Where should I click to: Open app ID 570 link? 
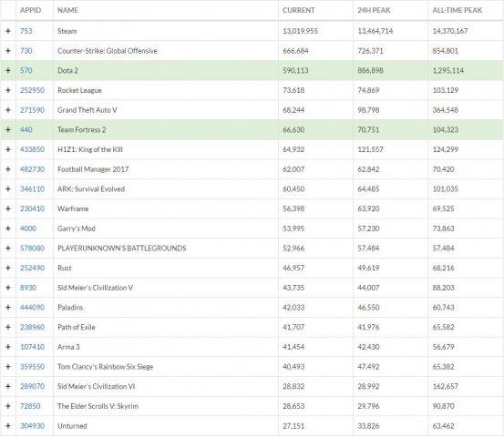pyautogui.click(x=26, y=70)
